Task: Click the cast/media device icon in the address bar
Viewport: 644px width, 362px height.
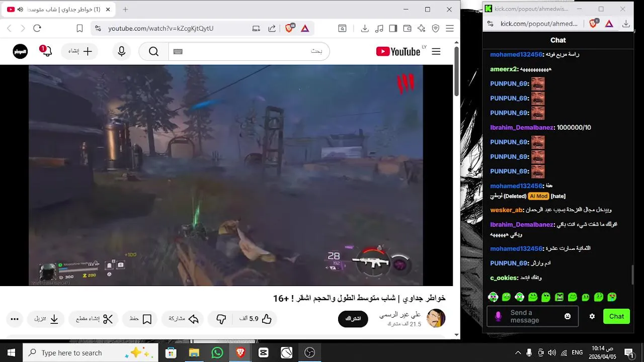Action: click(x=256, y=29)
